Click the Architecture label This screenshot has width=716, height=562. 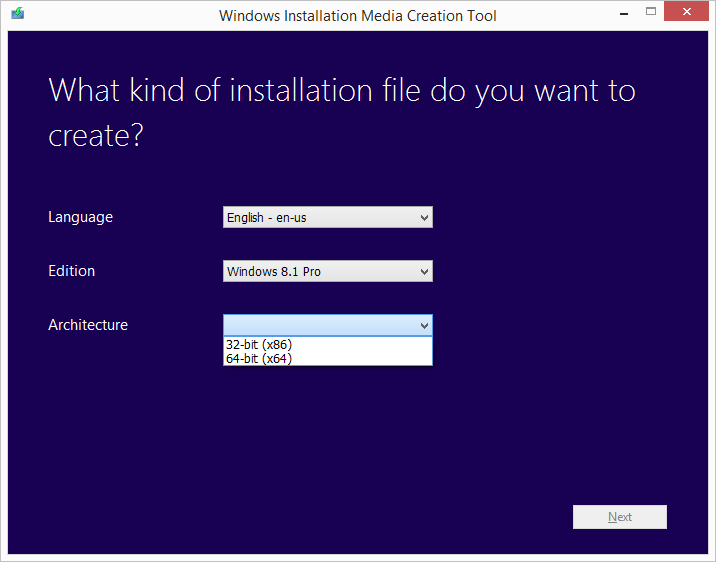click(88, 325)
